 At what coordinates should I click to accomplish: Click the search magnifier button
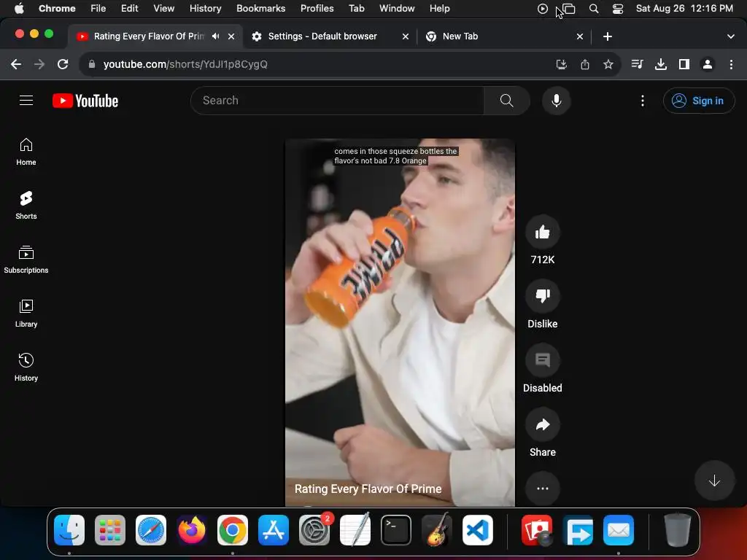pyautogui.click(x=506, y=101)
